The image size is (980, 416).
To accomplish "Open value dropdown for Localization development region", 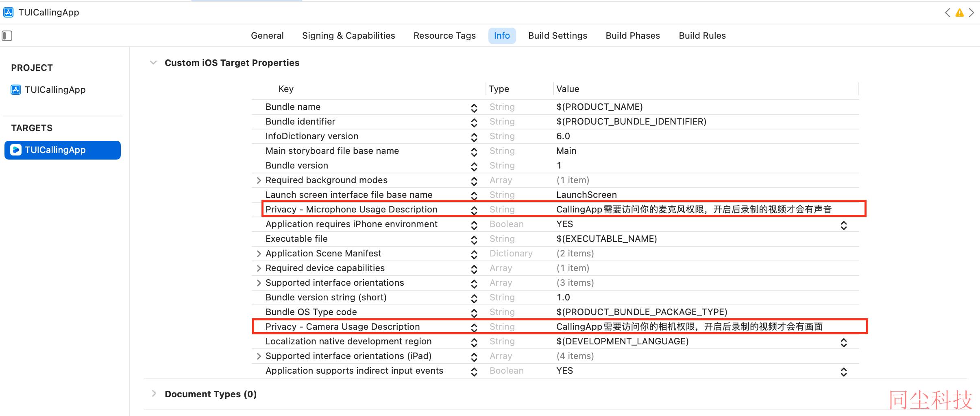I will (x=844, y=342).
